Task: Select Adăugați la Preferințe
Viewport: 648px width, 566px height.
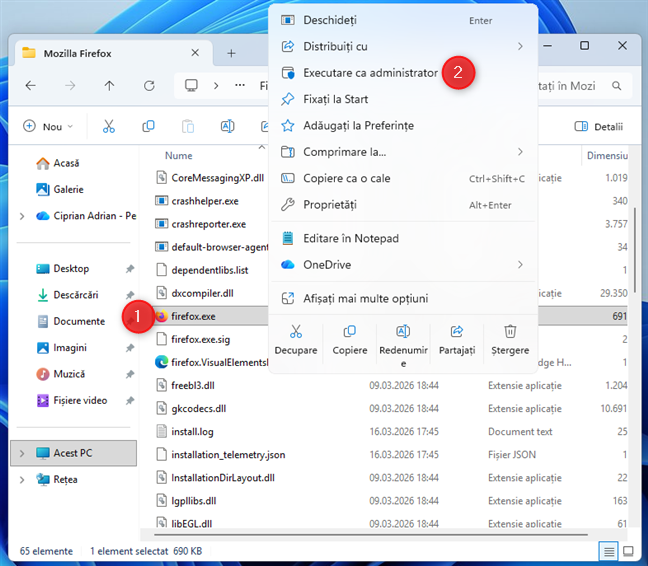Action: (403, 126)
